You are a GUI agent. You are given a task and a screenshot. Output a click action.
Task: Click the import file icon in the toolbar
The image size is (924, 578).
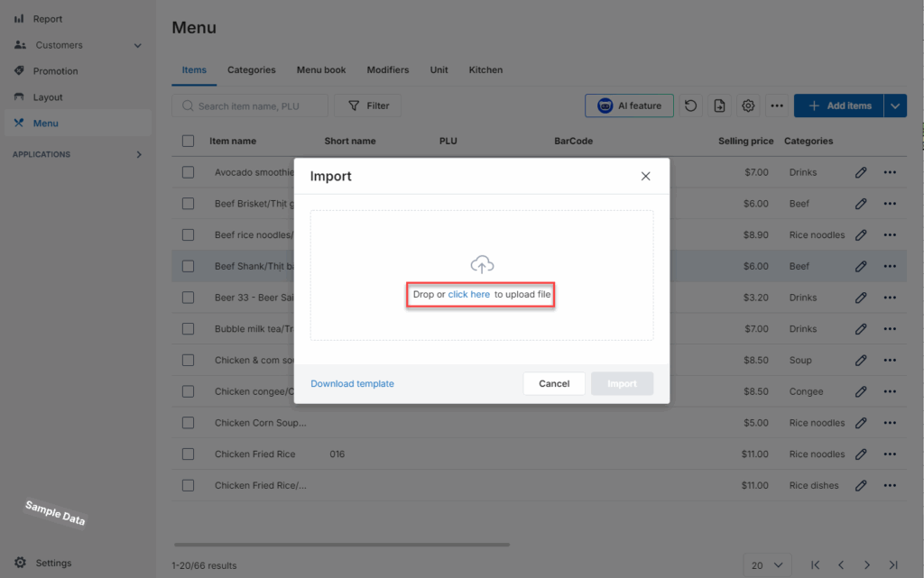click(x=719, y=106)
